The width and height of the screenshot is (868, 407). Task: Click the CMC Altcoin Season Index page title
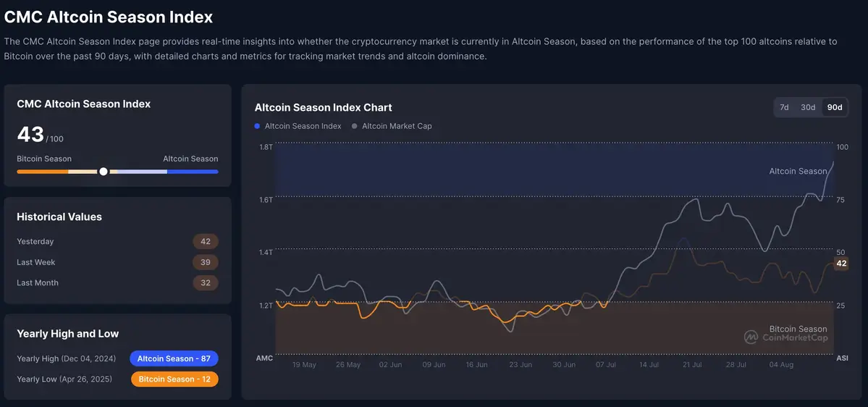pos(109,17)
